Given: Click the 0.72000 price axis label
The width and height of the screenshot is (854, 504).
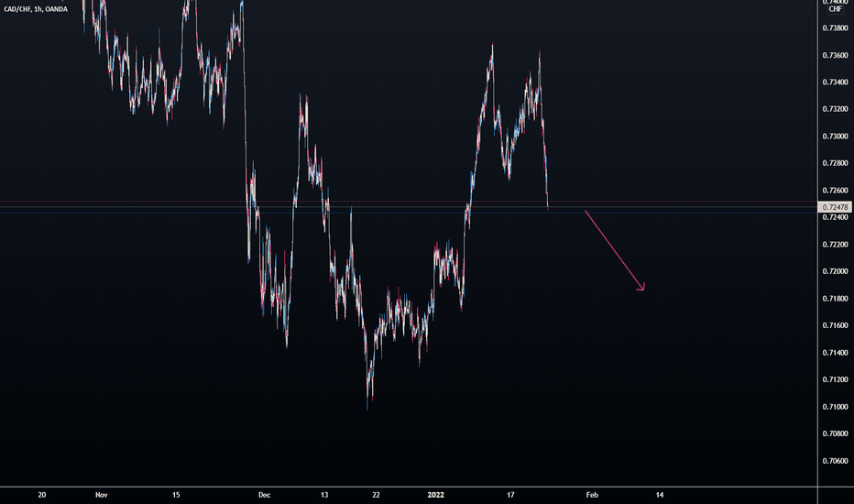Looking at the screenshot, I should 835,271.
